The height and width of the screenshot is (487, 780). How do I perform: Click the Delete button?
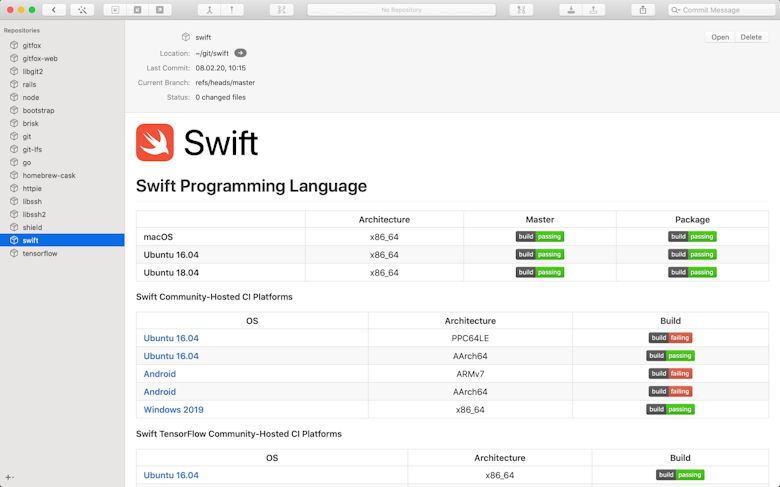pos(751,37)
